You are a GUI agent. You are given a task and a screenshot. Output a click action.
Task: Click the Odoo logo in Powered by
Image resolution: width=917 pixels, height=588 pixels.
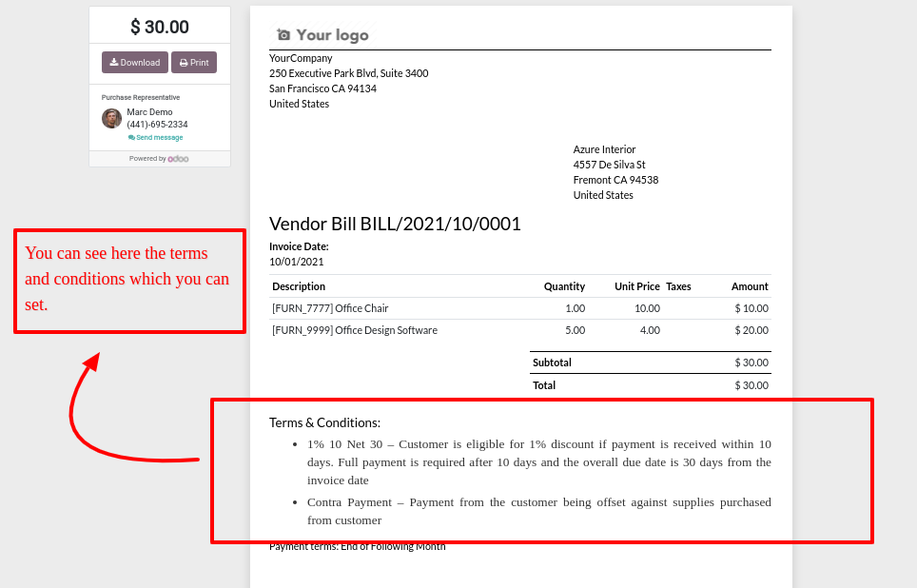[x=179, y=159]
